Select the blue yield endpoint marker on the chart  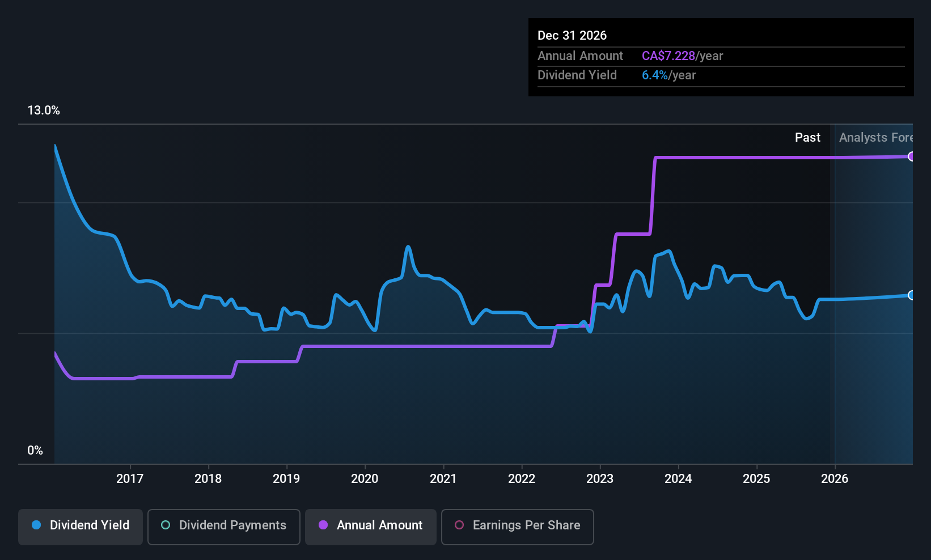coord(911,295)
